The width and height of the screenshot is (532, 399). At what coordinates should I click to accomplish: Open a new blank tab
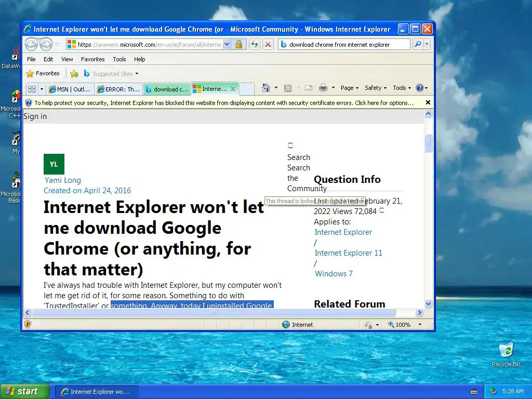pos(247,89)
